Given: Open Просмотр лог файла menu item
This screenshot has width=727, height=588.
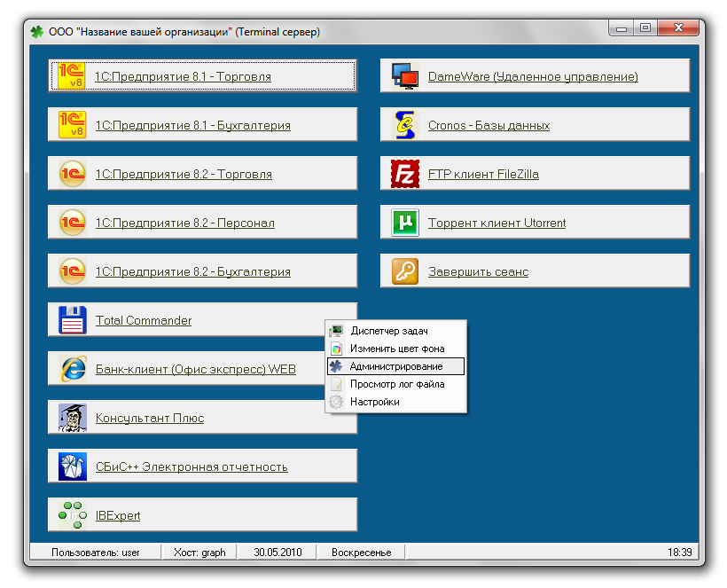Looking at the screenshot, I should 396,384.
